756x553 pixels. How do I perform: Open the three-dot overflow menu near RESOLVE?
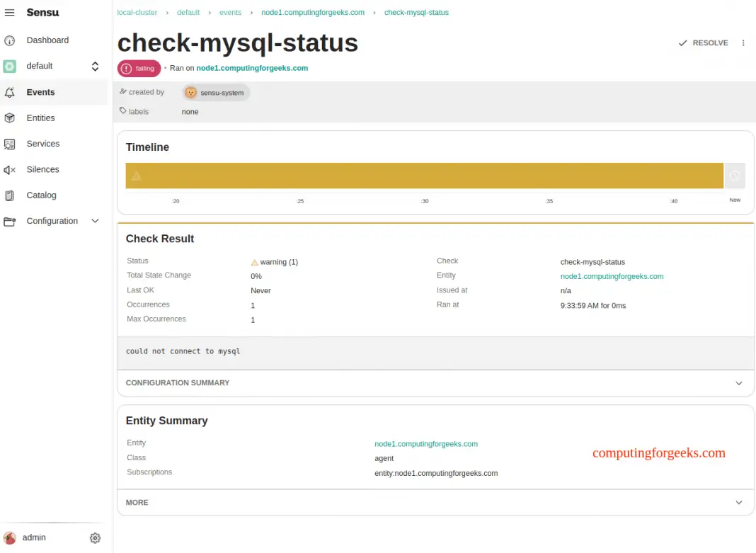click(x=743, y=42)
